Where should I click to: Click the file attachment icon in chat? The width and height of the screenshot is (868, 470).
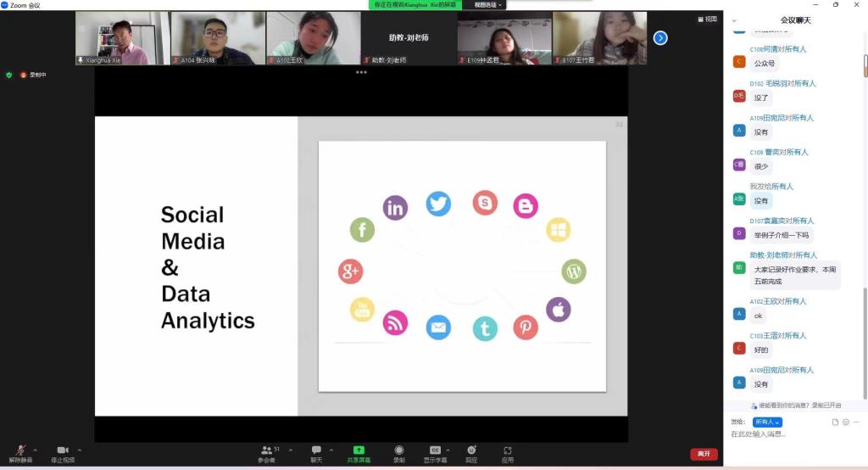(x=835, y=422)
